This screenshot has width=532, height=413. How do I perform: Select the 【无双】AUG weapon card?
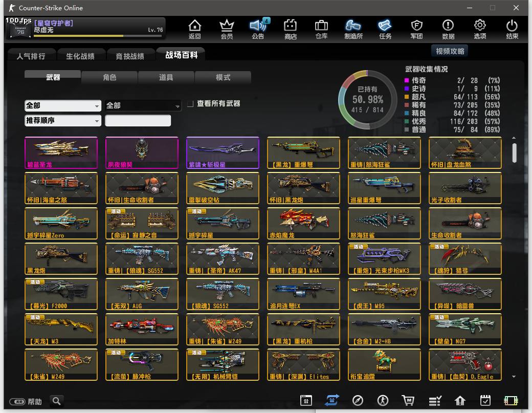point(142,294)
